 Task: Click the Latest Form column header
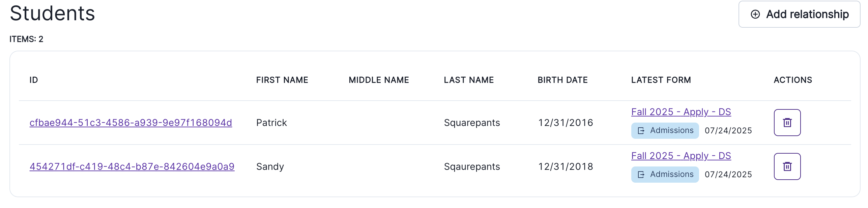coord(661,80)
